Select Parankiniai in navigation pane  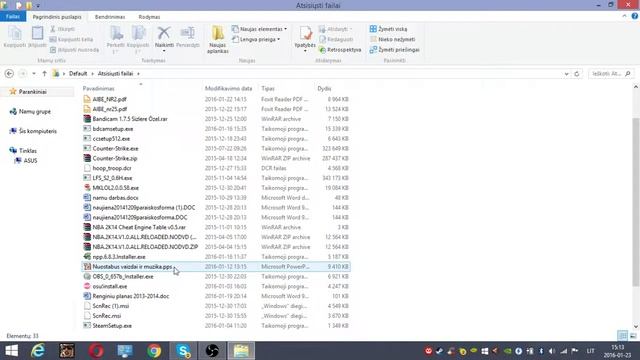pos(33,92)
